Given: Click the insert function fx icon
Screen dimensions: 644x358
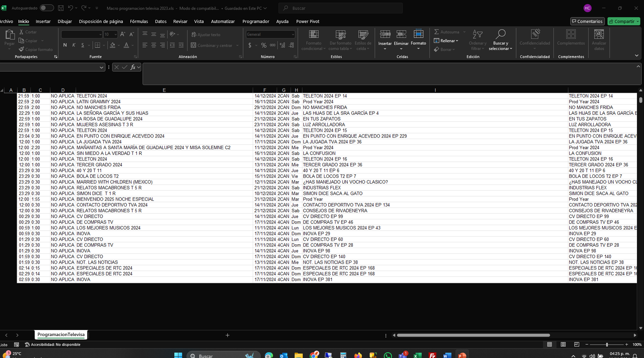Looking at the screenshot, I should [x=133, y=67].
